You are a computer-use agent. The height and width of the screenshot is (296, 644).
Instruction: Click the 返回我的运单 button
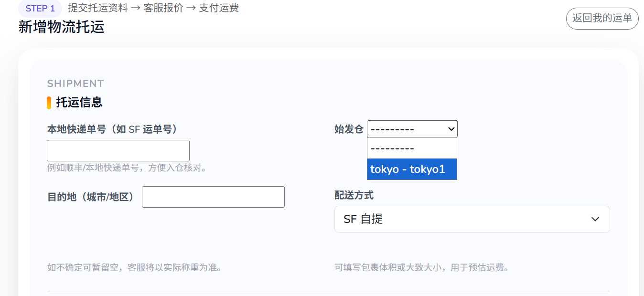pyautogui.click(x=602, y=19)
